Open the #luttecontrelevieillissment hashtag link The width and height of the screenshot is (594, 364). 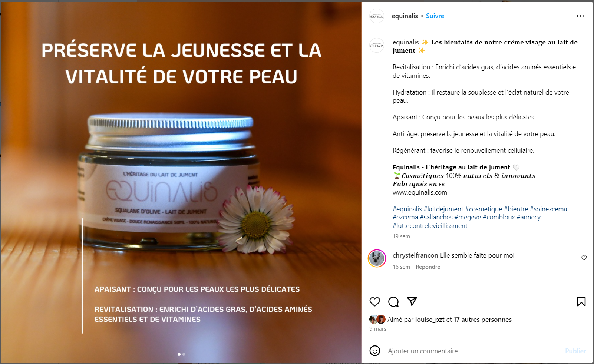[x=430, y=226]
